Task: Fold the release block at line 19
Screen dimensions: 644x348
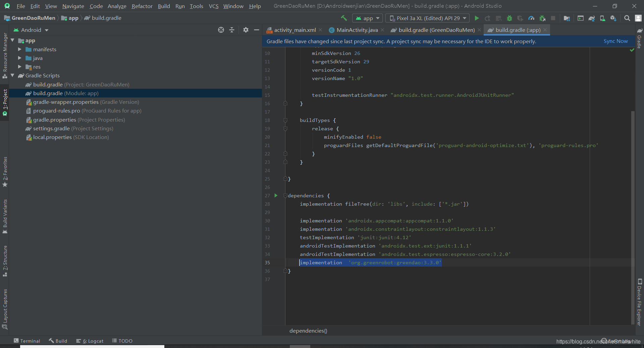Action: pos(285,129)
